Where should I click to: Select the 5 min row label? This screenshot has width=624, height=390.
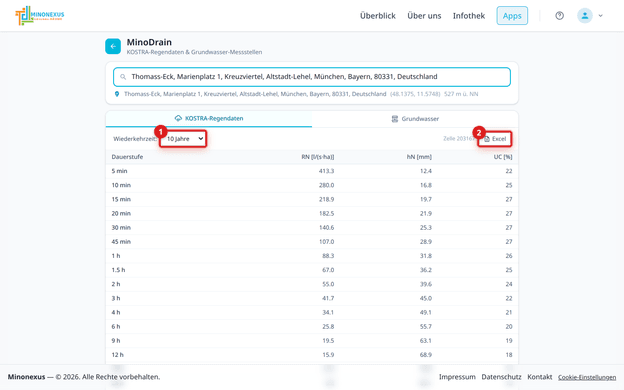pos(119,171)
